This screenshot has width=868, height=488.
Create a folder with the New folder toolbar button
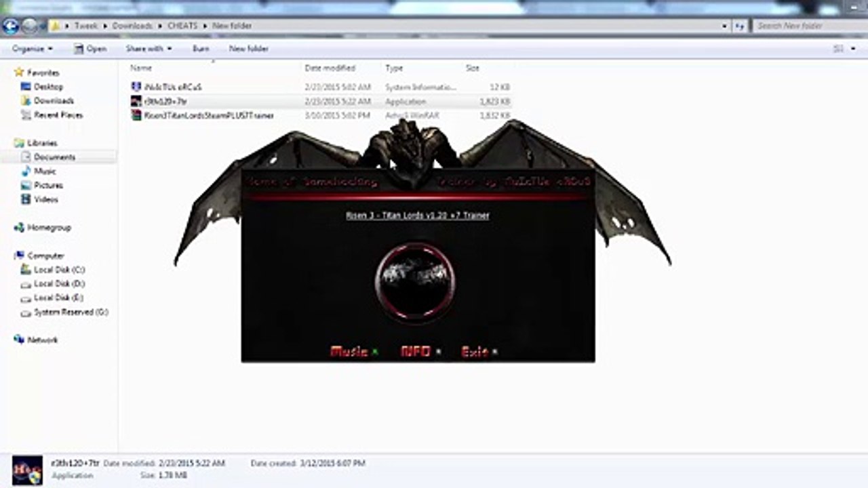tap(249, 49)
